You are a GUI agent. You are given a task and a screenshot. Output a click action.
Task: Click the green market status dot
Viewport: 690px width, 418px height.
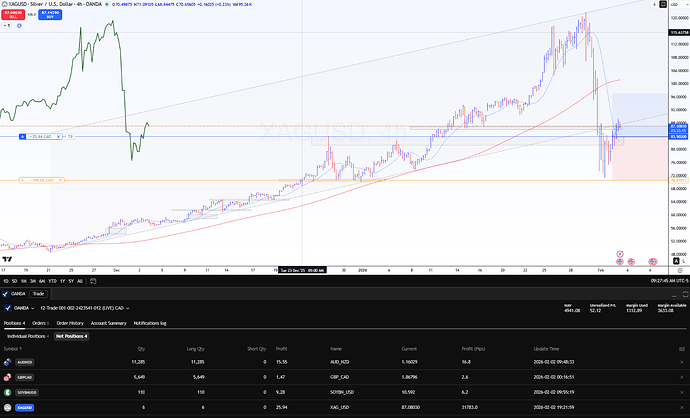(107, 4)
